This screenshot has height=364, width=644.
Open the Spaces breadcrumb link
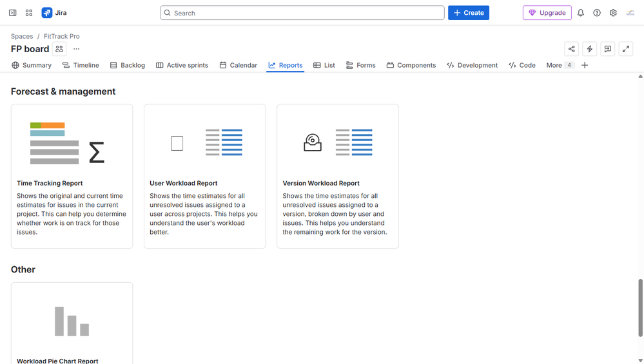(x=22, y=36)
